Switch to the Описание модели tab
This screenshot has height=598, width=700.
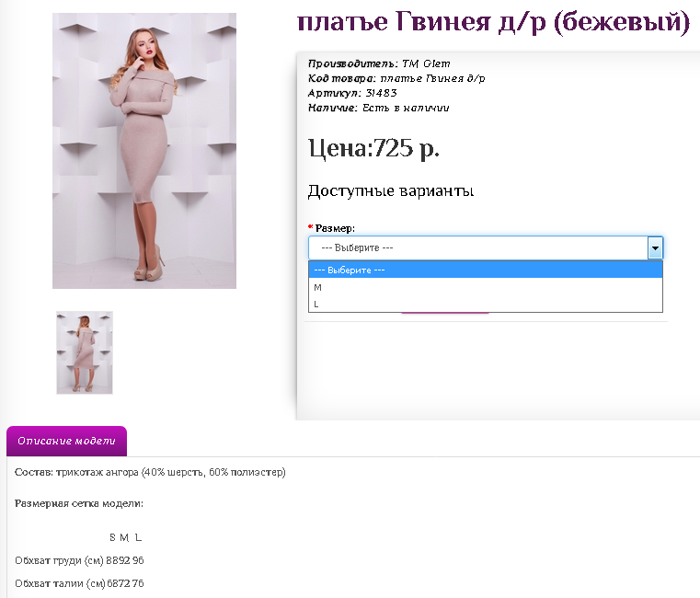pyautogui.click(x=66, y=441)
